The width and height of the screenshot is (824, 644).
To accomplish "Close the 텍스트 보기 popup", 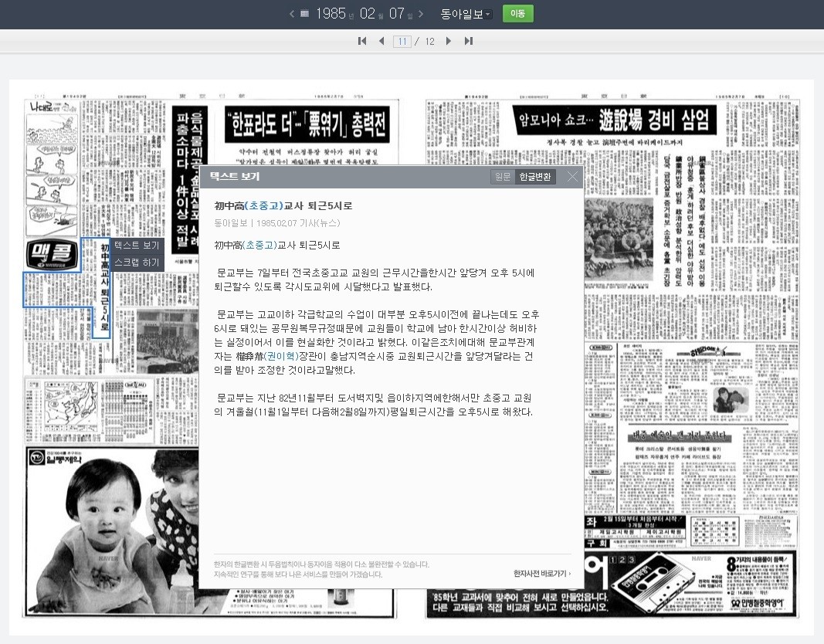I will pos(571,176).
